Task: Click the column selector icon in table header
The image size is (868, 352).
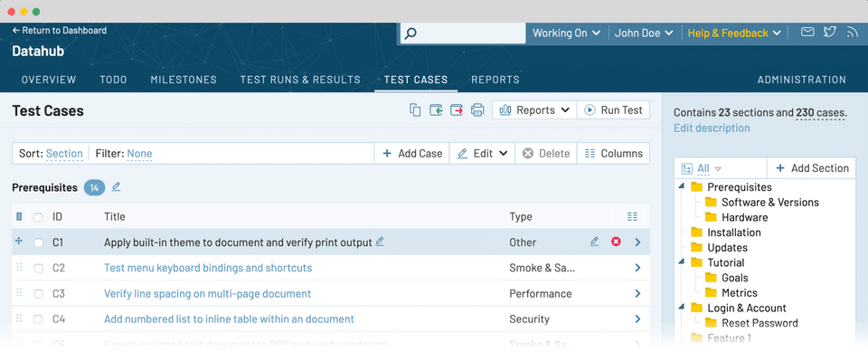Action: tap(632, 217)
